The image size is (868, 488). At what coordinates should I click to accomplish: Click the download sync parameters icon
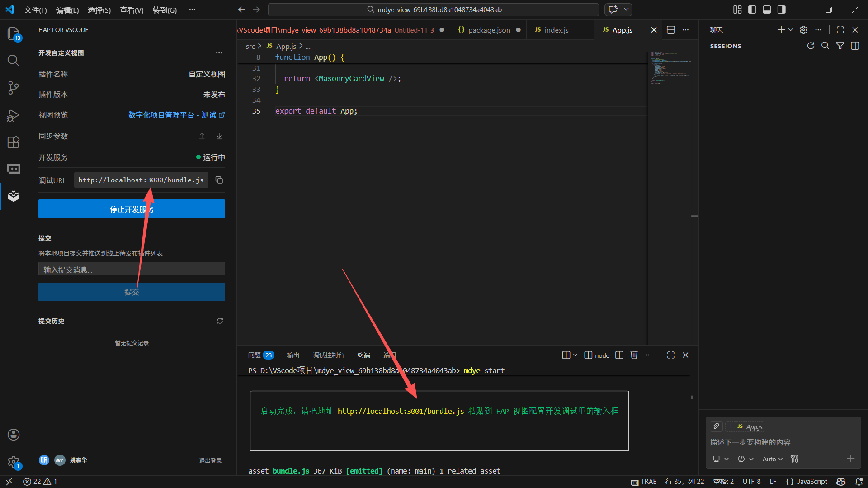[x=219, y=136]
